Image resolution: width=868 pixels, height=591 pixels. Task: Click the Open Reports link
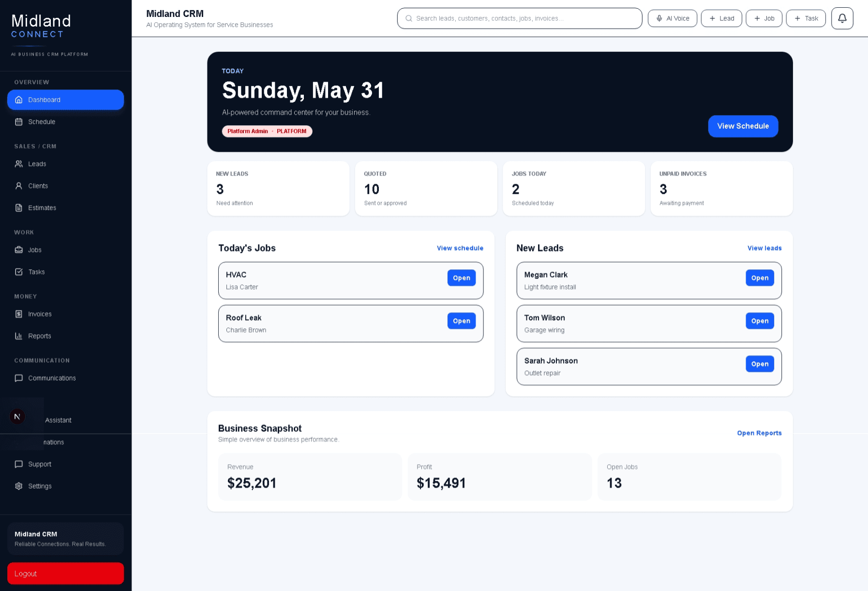pyautogui.click(x=759, y=433)
